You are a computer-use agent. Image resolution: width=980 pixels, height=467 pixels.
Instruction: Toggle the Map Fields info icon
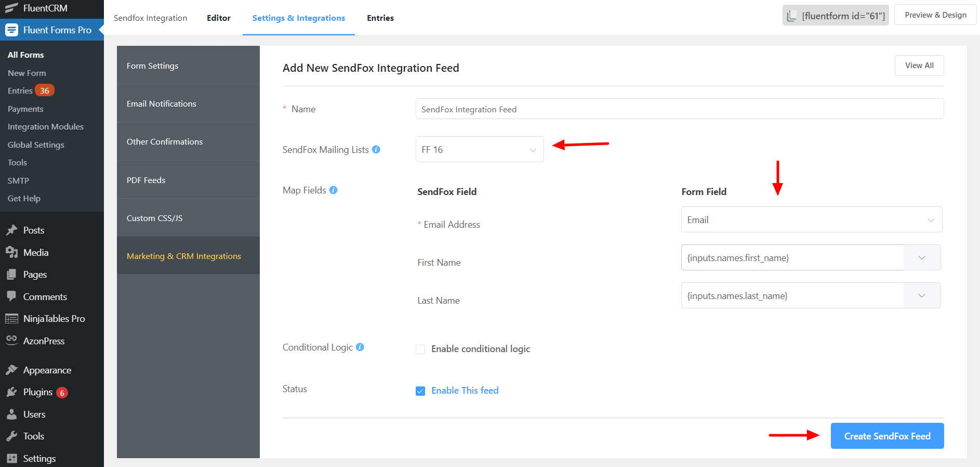pos(333,190)
